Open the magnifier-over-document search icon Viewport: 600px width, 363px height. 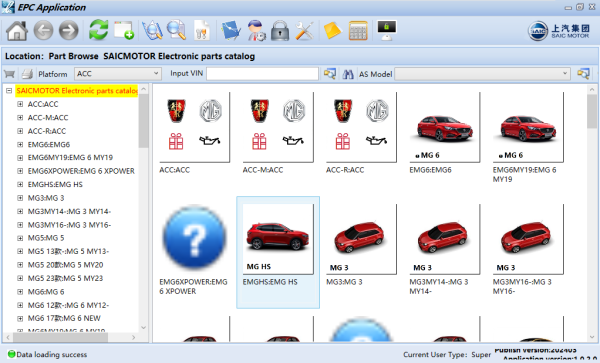(x=176, y=30)
